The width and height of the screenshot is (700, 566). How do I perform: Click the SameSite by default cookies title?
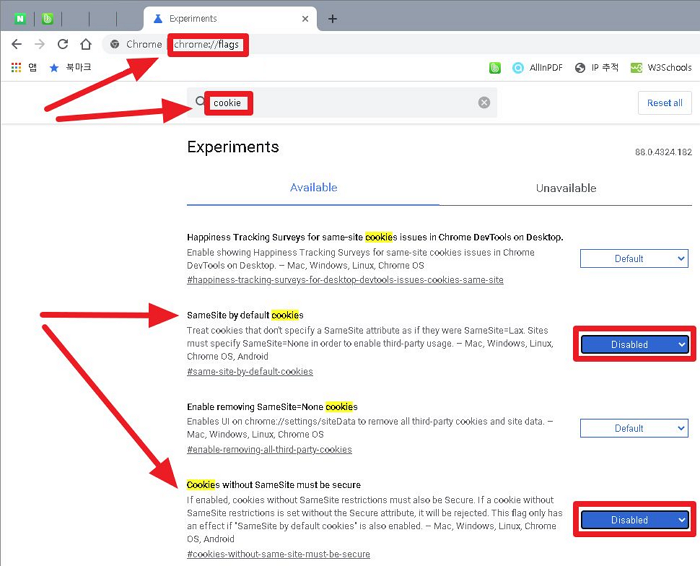click(245, 315)
